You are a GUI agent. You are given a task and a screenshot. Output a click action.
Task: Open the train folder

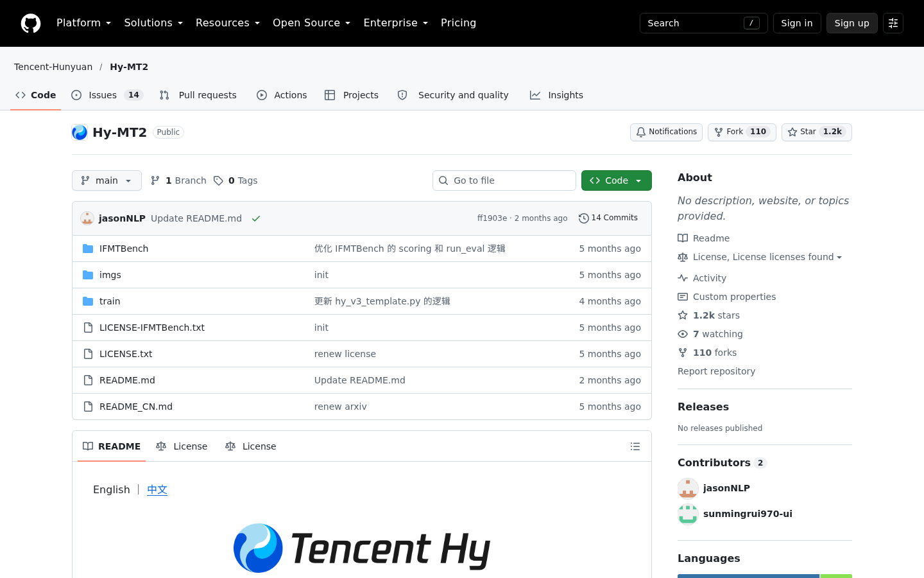110,301
